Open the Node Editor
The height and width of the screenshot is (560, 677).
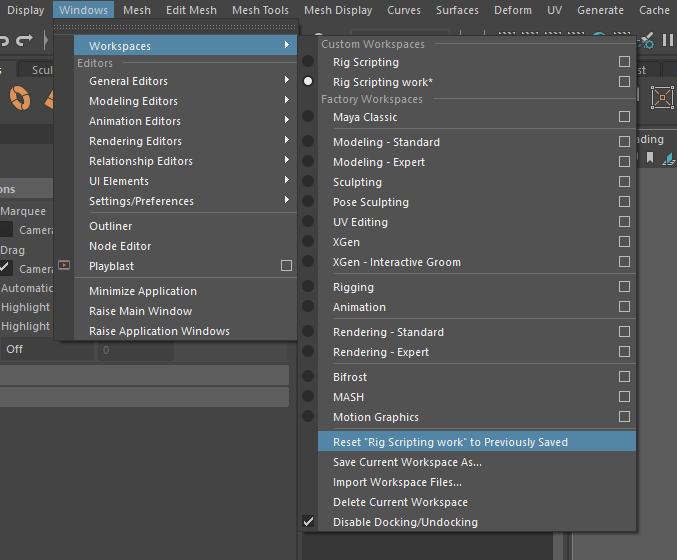click(x=186, y=246)
